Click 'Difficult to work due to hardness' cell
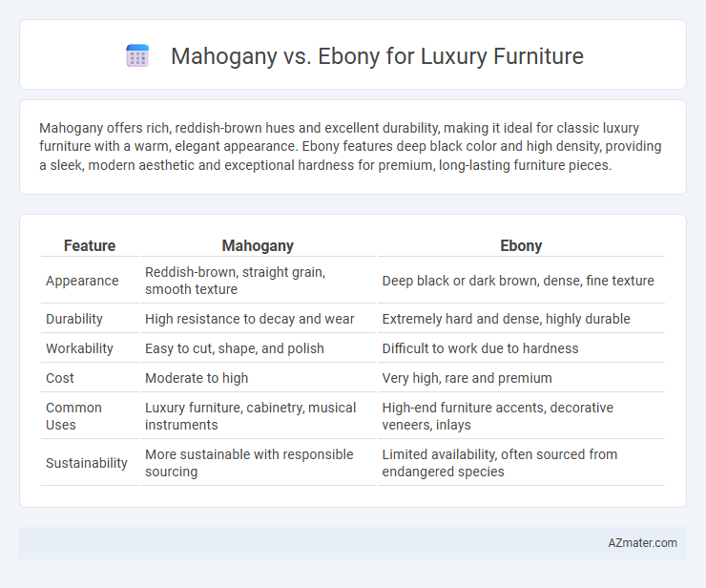706x588 pixels. (521, 348)
